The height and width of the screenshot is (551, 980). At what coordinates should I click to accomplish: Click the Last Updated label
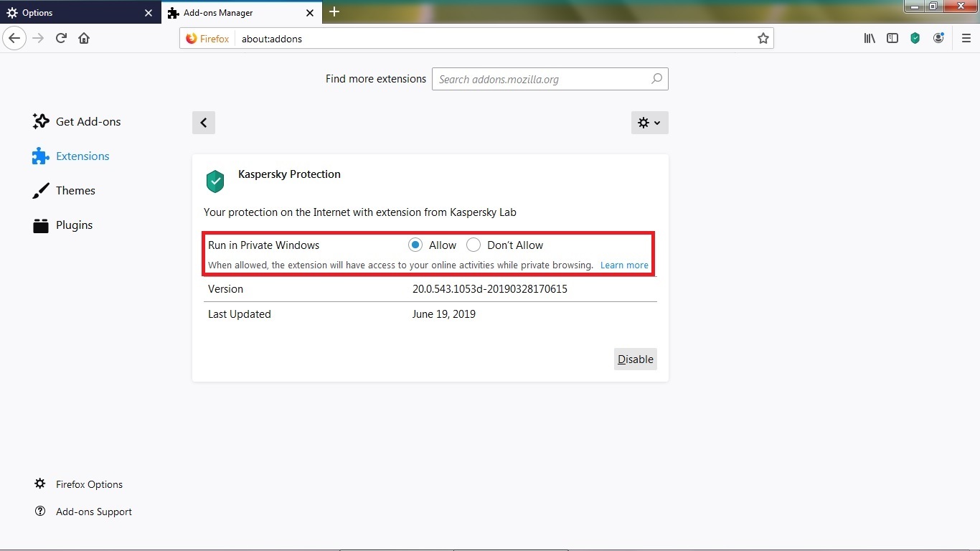click(240, 314)
